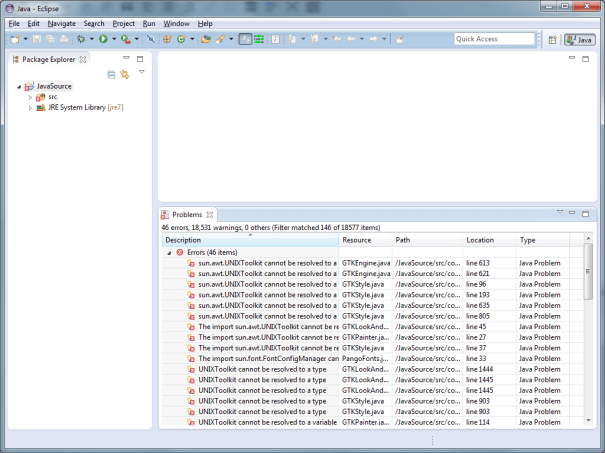Collapse the Errors (46 items) group
605x453 pixels.
pos(169,253)
